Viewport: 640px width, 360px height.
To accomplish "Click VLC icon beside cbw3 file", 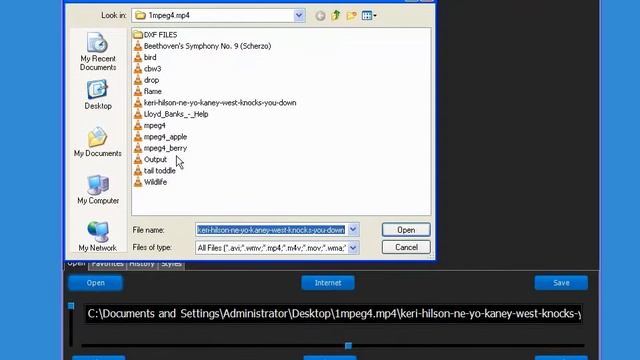I will pyautogui.click(x=138, y=69).
